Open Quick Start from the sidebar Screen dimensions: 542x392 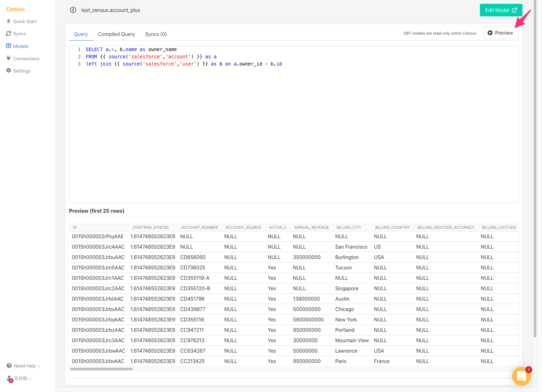pos(24,21)
